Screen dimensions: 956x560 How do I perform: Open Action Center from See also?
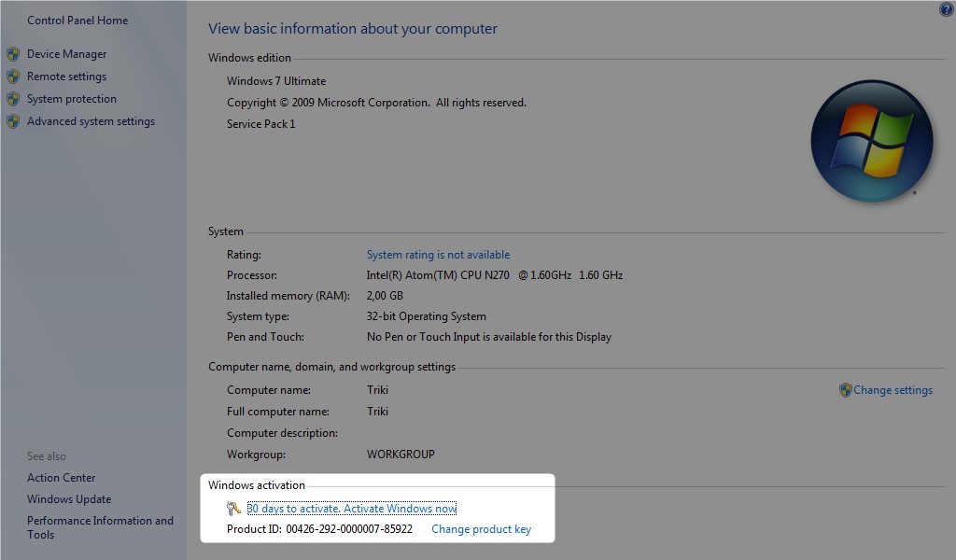click(62, 478)
